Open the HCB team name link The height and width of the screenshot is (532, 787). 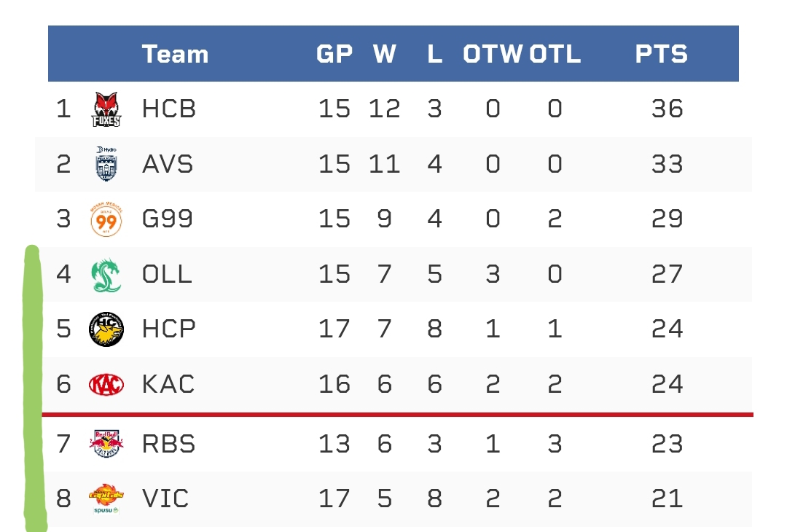point(169,109)
